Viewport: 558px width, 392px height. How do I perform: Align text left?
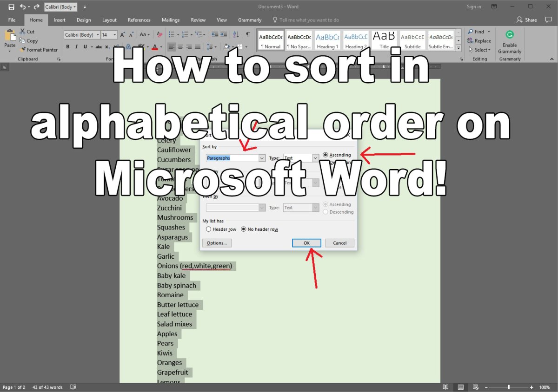(172, 47)
